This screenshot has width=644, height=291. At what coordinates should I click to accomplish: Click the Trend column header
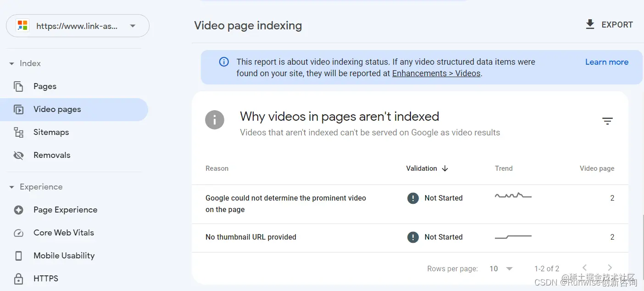tap(504, 168)
